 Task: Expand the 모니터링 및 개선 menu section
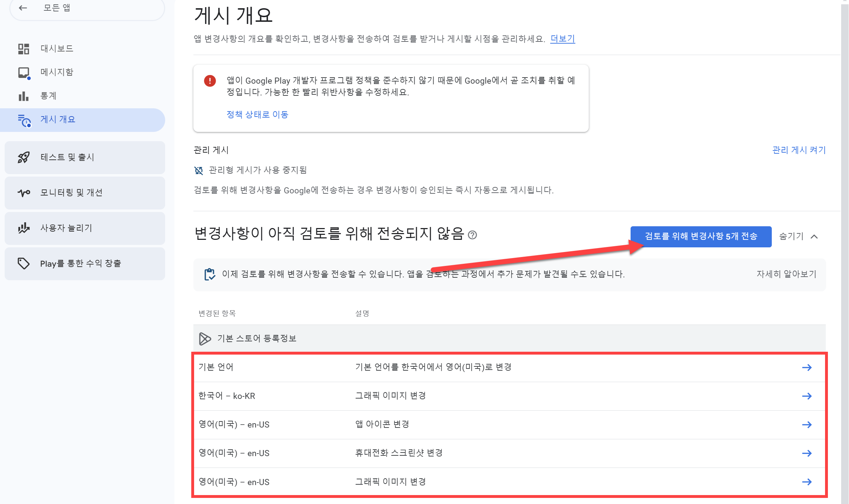(85, 193)
